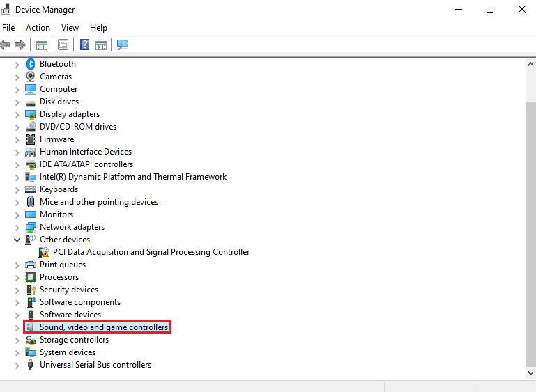This screenshot has width=536, height=392.
Task: Open the Properties toolbar icon
Action: tap(63, 45)
